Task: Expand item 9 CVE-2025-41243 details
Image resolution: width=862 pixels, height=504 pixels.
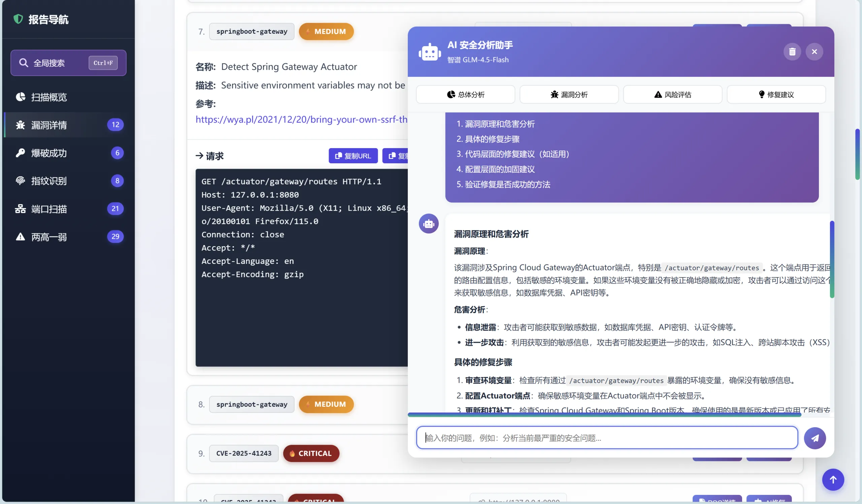Action: pos(243,453)
